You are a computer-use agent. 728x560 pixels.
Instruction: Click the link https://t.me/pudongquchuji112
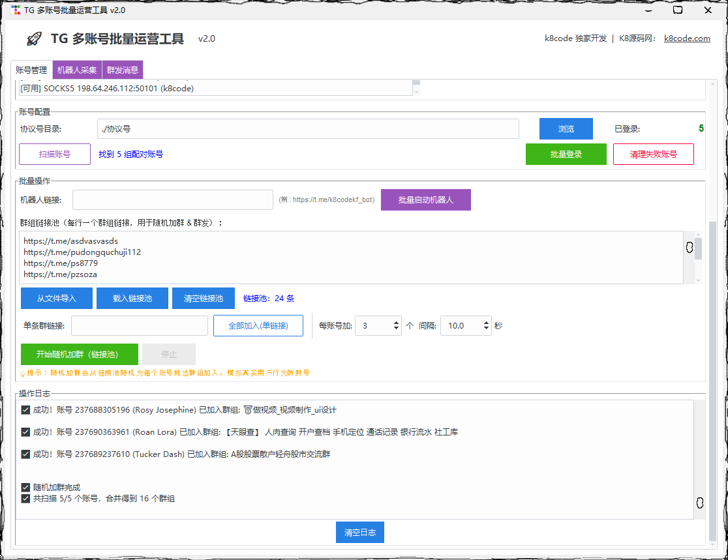tap(82, 252)
